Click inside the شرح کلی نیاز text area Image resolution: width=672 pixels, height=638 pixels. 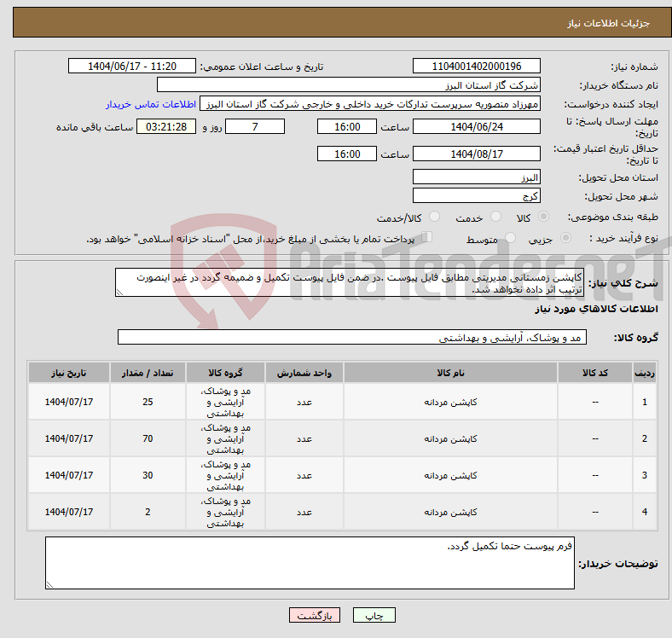350,283
